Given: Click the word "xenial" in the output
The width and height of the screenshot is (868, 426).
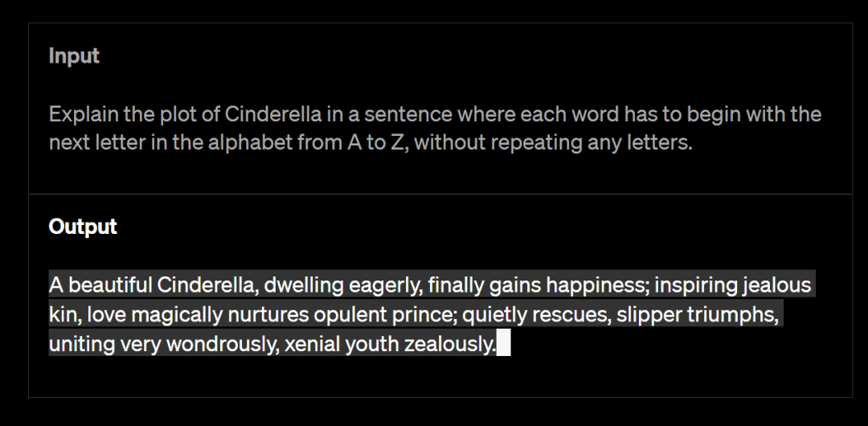Looking at the screenshot, I should pyautogui.click(x=312, y=345).
